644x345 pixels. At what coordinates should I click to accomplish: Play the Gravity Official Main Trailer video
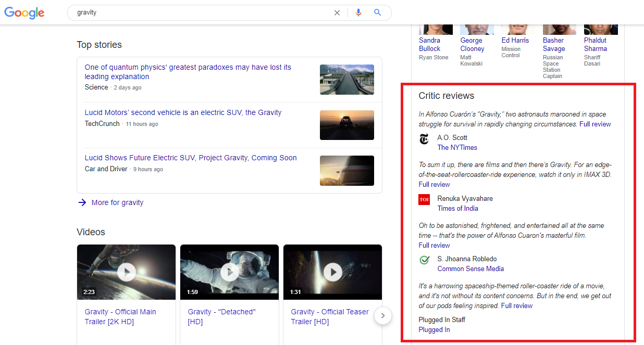(x=126, y=272)
